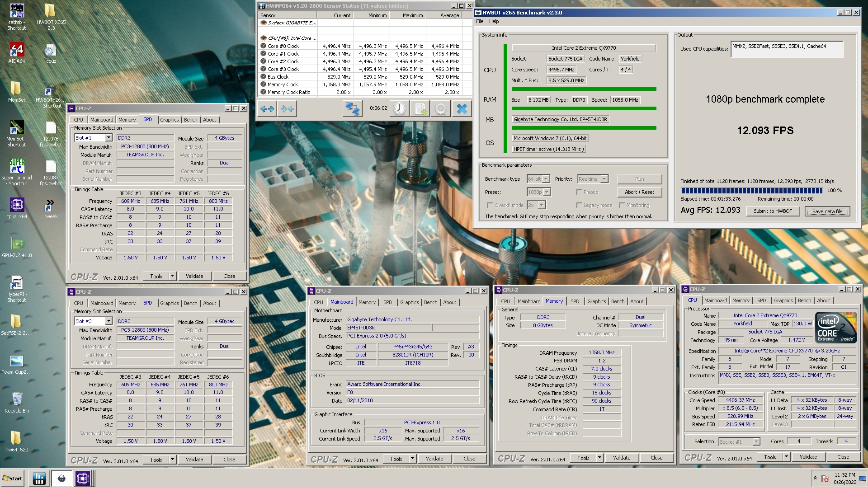Click Submit to HWBOT button

tap(773, 211)
